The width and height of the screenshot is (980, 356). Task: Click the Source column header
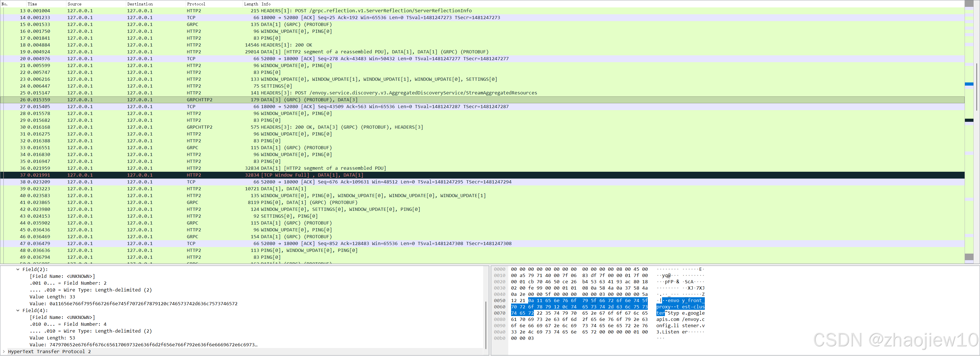[x=75, y=4]
